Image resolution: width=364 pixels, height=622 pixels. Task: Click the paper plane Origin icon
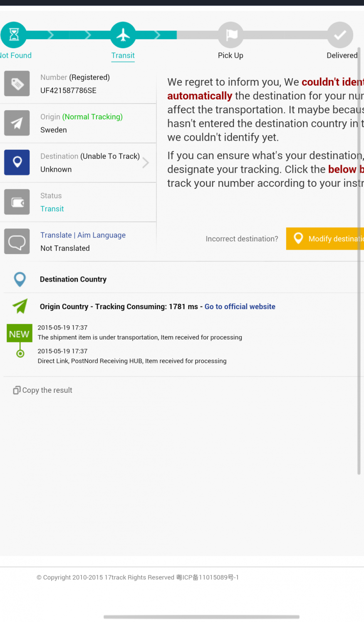(17, 123)
